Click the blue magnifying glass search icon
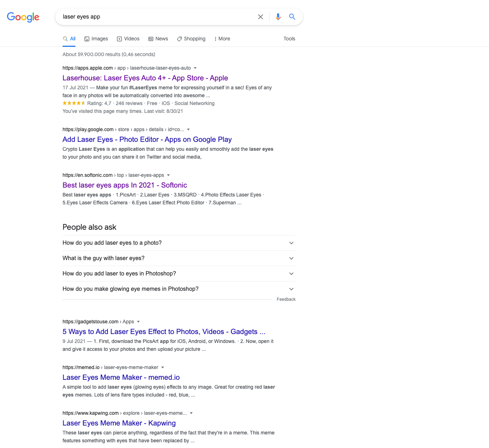 tap(292, 16)
